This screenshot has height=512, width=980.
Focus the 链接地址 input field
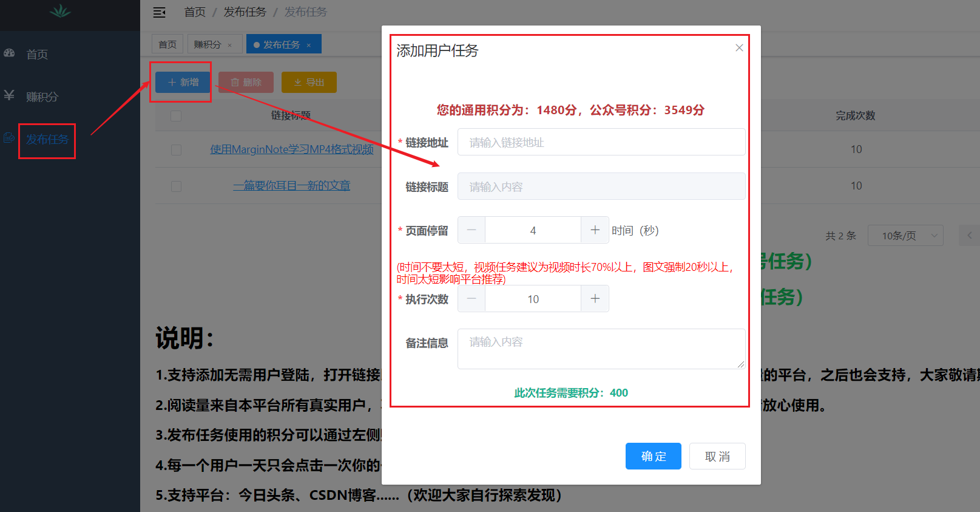coord(601,142)
